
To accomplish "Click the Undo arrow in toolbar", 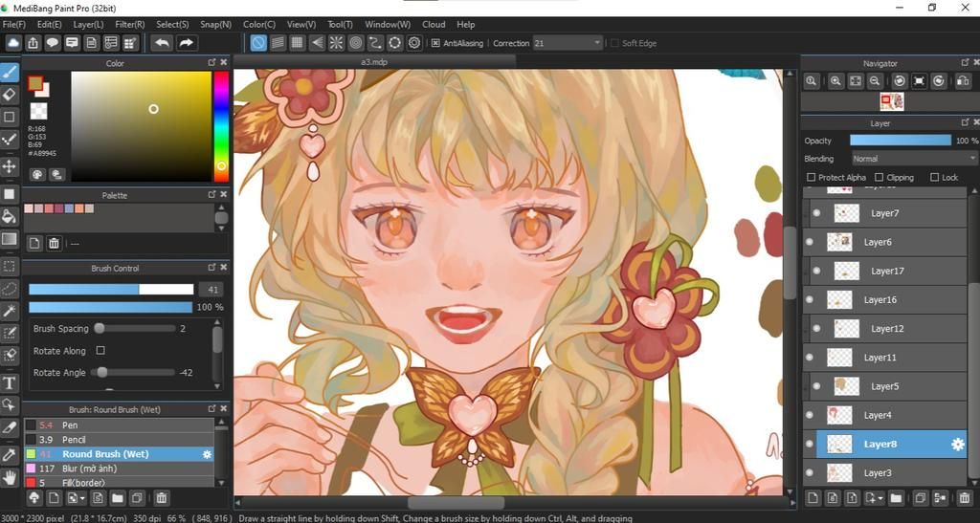I will 162,43.
